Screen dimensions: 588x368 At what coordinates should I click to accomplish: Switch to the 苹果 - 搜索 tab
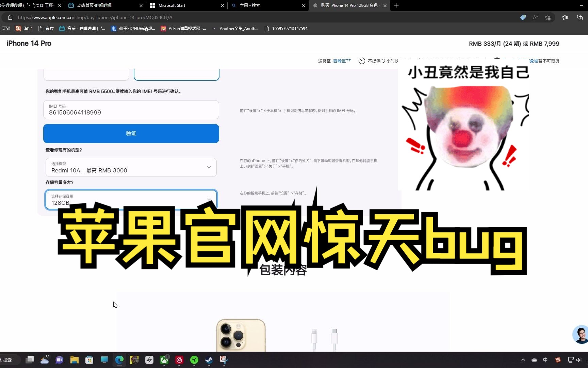268,5
